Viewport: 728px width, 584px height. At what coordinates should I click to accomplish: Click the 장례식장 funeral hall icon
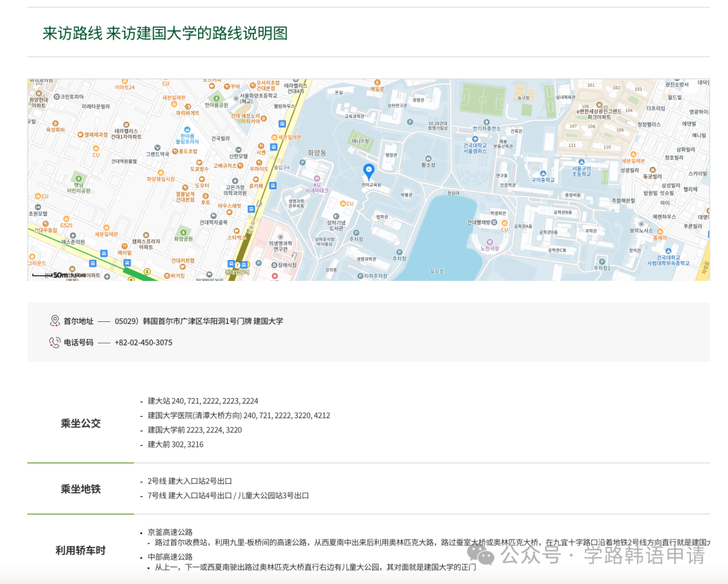point(274,265)
